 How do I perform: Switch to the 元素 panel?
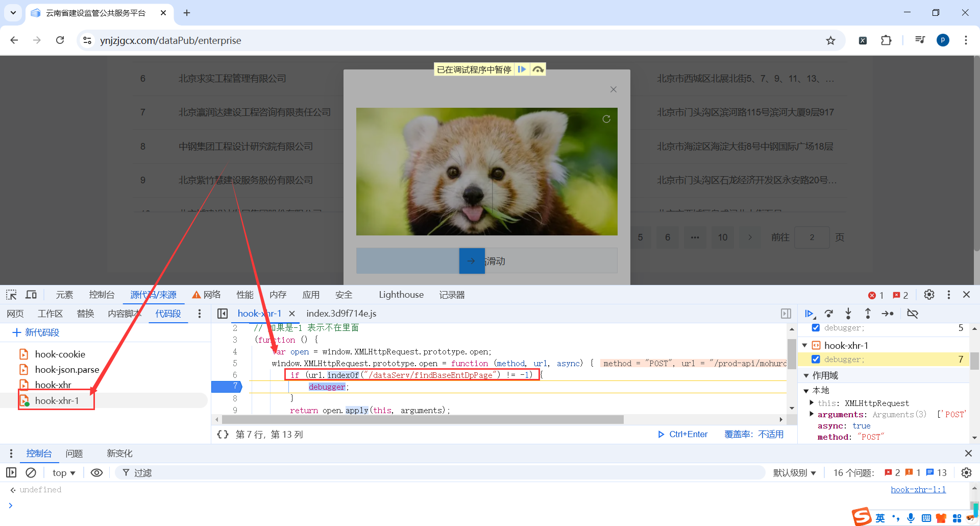click(x=64, y=295)
